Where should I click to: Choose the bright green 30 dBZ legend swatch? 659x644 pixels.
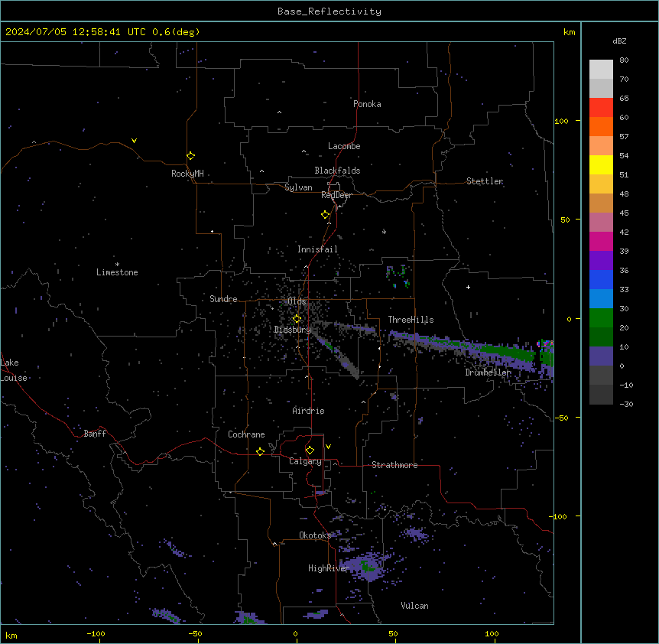pos(601,318)
